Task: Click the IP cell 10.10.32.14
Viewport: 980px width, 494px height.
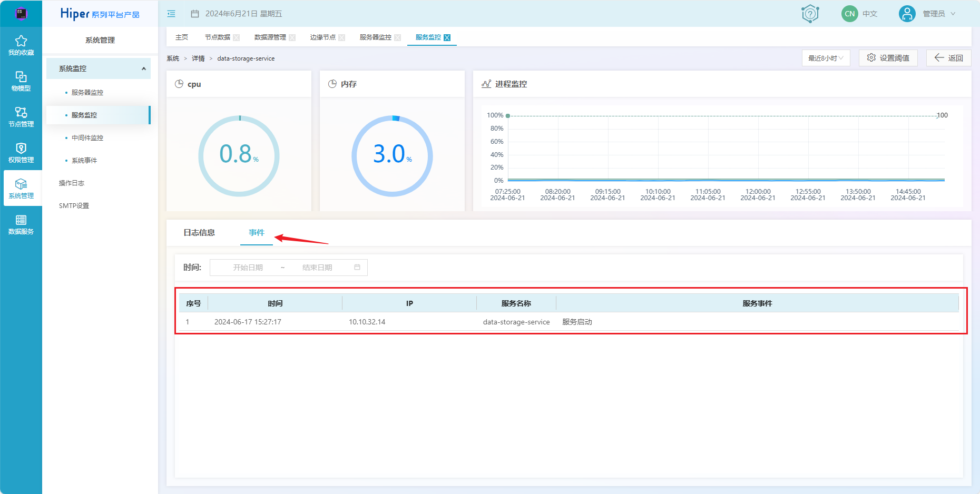Action: (x=367, y=322)
